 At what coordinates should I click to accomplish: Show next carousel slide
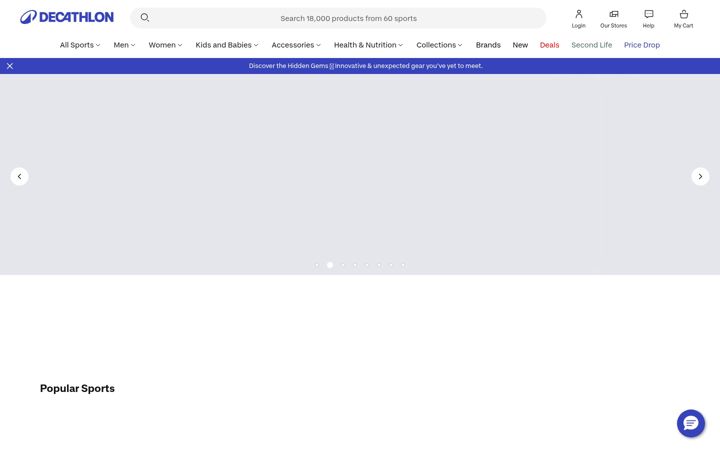coord(700,176)
